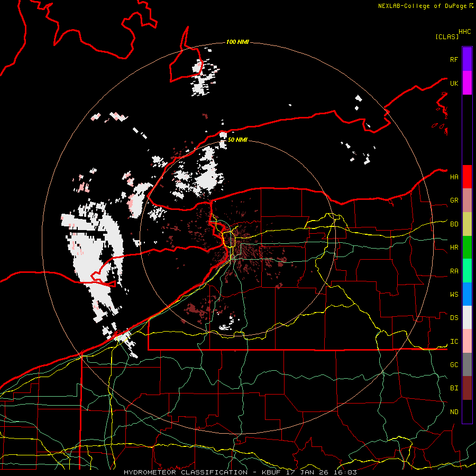Click the magenta UK legend color swatch

coord(467,83)
